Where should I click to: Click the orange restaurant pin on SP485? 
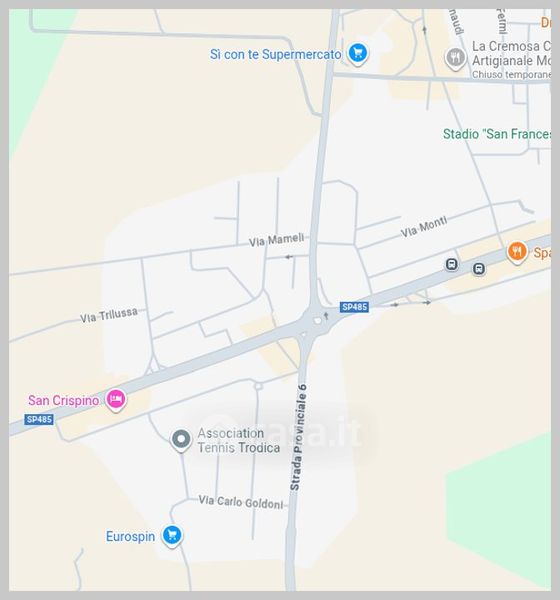click(517, 253)
